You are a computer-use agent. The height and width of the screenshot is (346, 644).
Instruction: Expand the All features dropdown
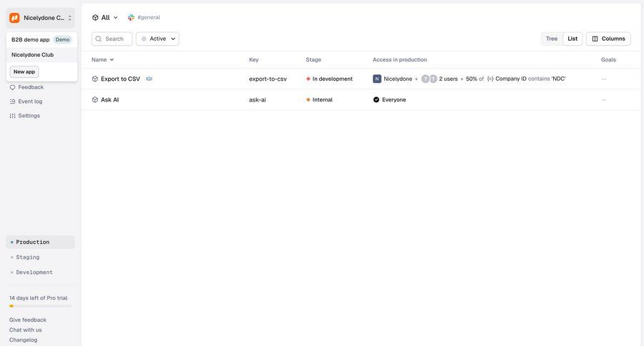(x=104, y=17)
